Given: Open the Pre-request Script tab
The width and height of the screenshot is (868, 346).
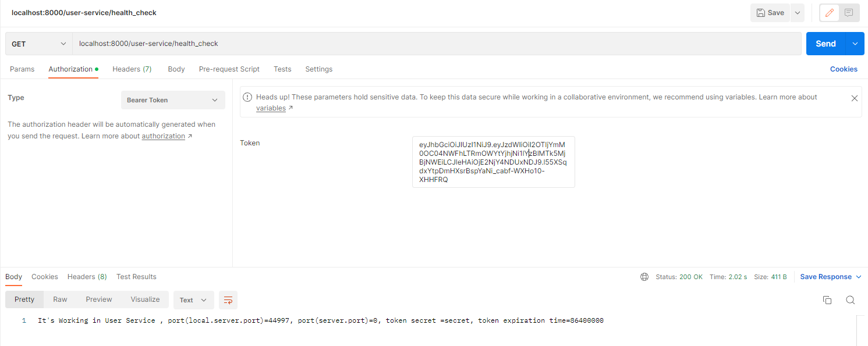Looking at the screenshot, I should 229,69.
